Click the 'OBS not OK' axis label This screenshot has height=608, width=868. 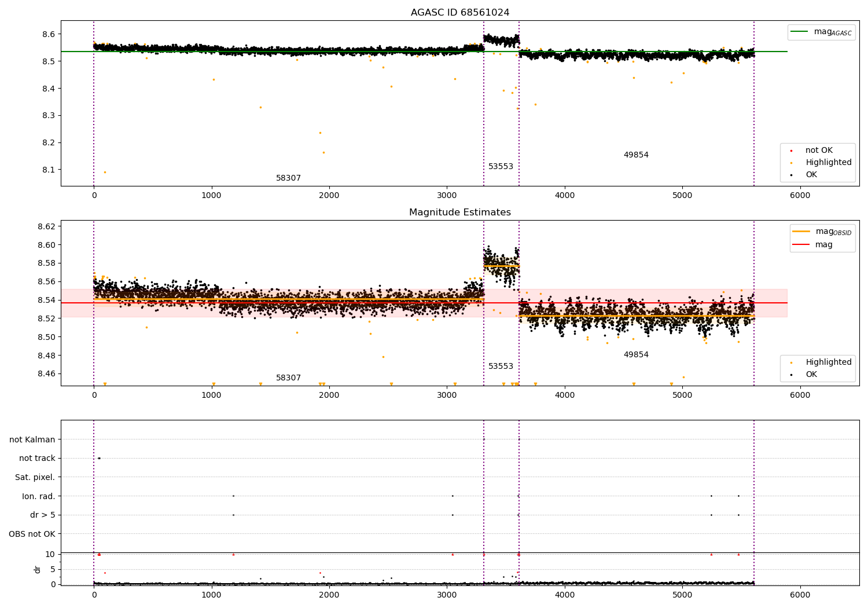(x=32, y=534)
